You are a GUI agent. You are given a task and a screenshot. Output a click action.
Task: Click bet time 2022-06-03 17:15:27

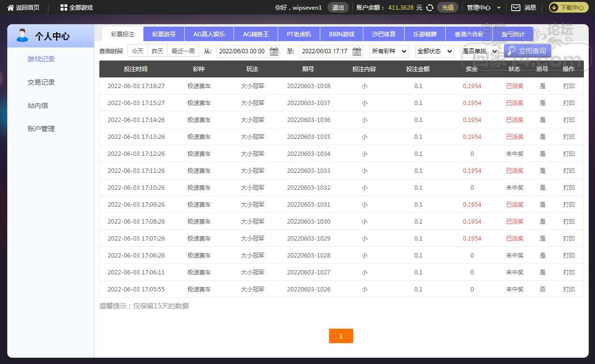pos(136,103)
